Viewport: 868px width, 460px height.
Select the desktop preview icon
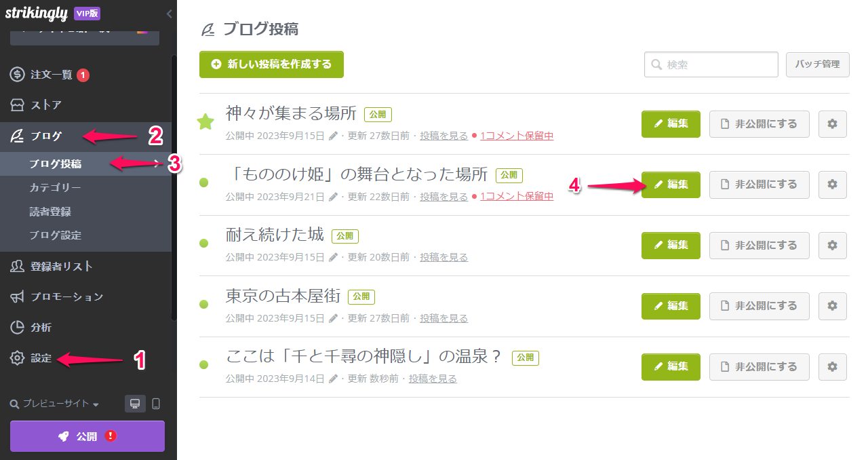(x=135, y=404)
